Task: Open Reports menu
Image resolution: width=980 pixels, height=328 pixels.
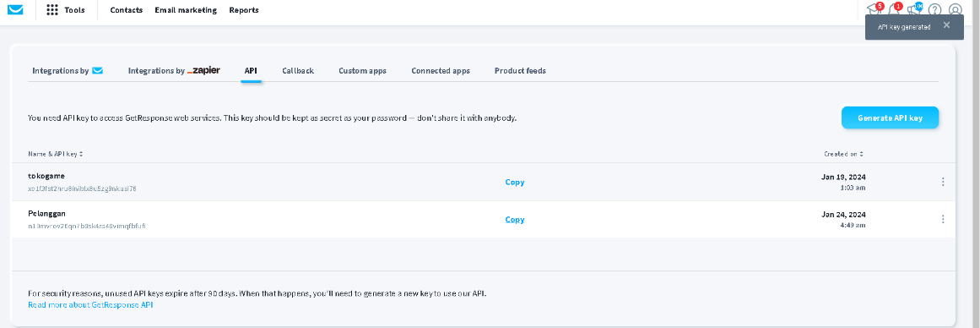Action: 244,10
